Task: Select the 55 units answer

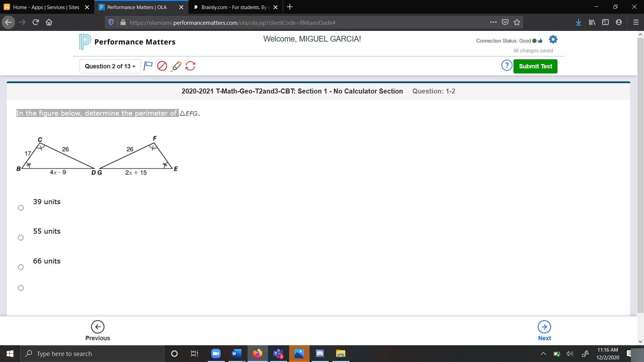Action: pyautogui.click(x=21, y=238)
